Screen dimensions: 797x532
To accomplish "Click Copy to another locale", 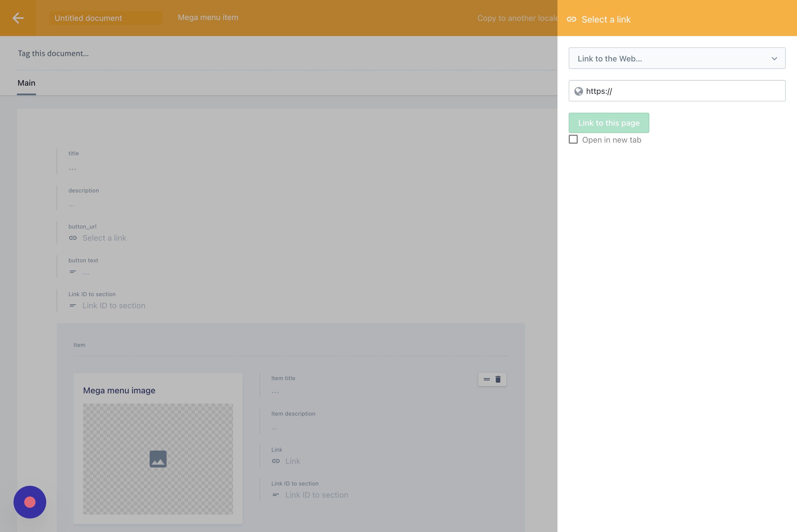I will (x=517, y=18).
